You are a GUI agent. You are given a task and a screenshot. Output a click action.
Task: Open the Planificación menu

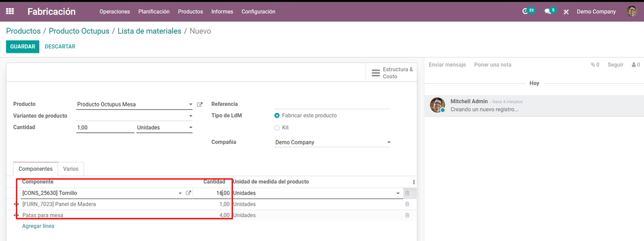point(154,12)
